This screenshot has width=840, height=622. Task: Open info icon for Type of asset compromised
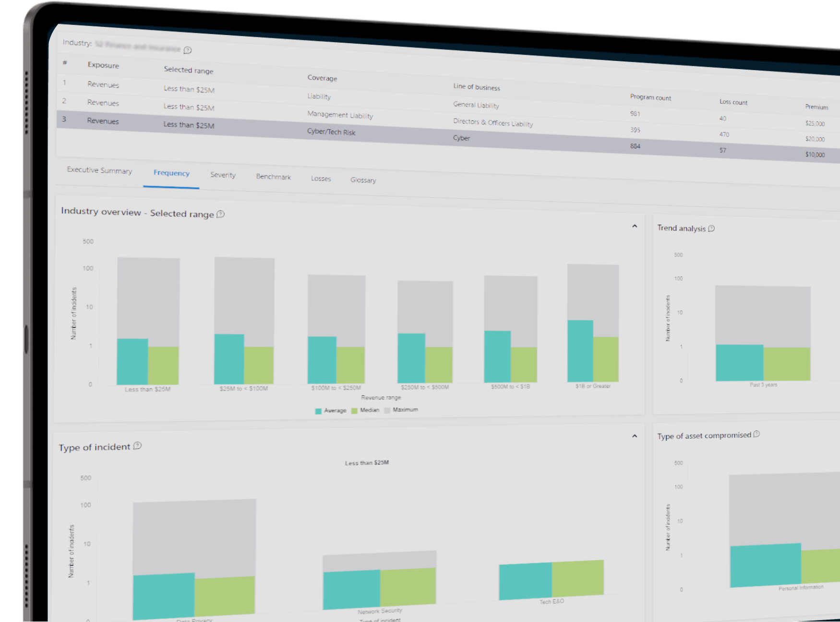click(756, 434)
